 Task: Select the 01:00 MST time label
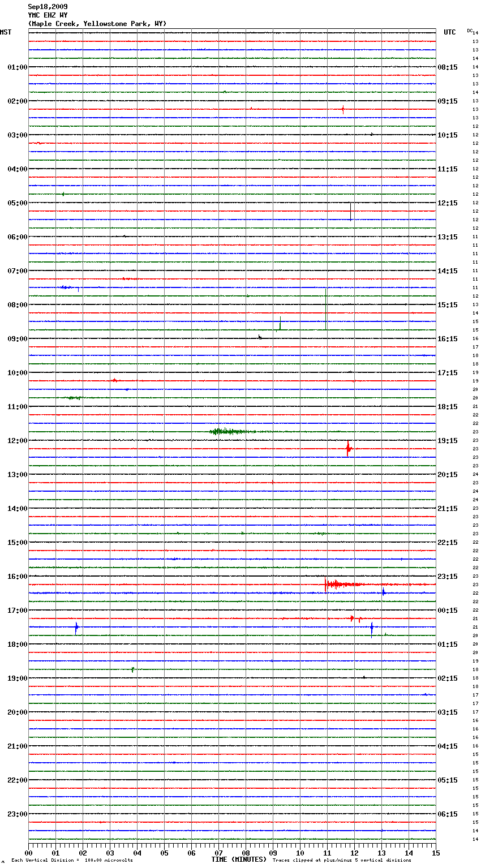pos(18,67)
